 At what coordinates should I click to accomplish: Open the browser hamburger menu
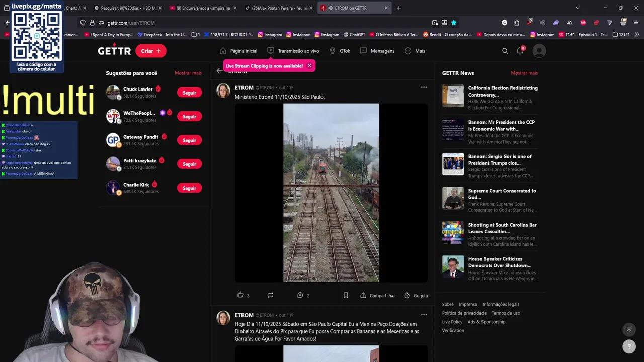pyautogui.click(x=636, y=23)
